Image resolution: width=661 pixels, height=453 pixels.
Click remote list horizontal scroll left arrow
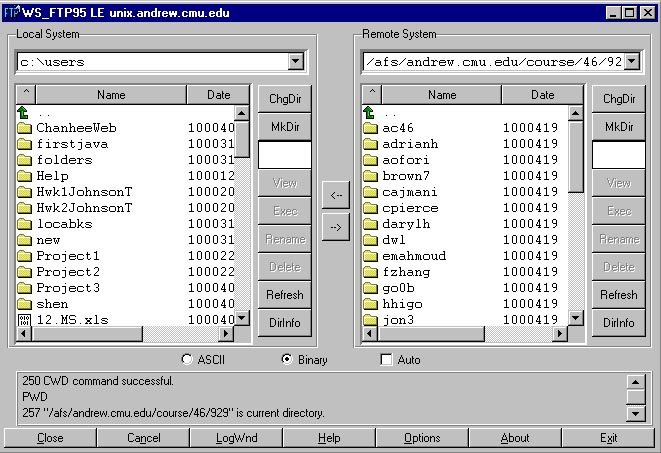click(x=370, y=333)
